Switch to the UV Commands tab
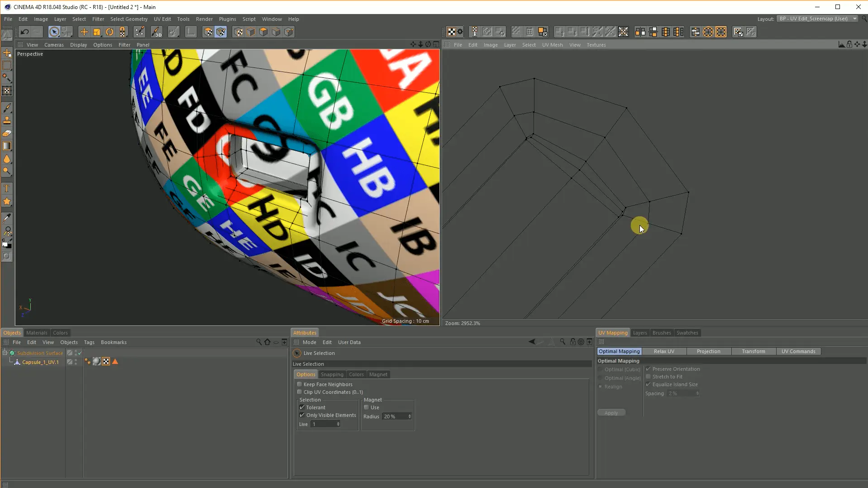The width and height of the screenshot is (868, 488). [x=798, y=351]
